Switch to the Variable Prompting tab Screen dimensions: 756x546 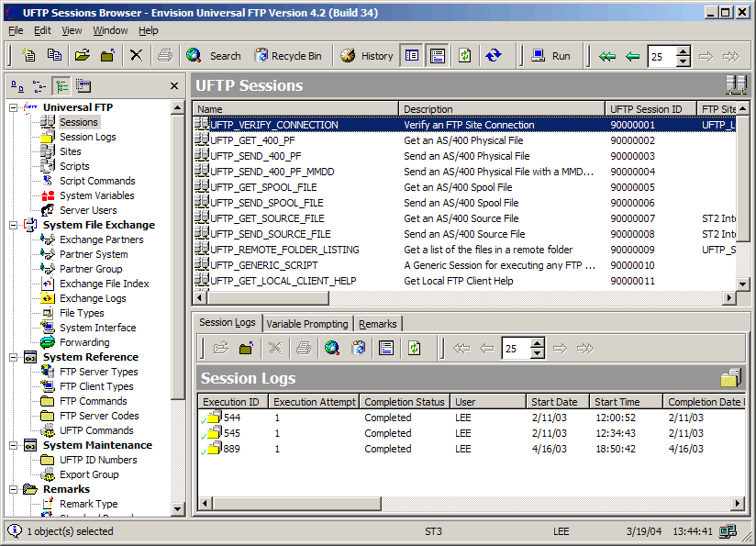coord(307,324)
